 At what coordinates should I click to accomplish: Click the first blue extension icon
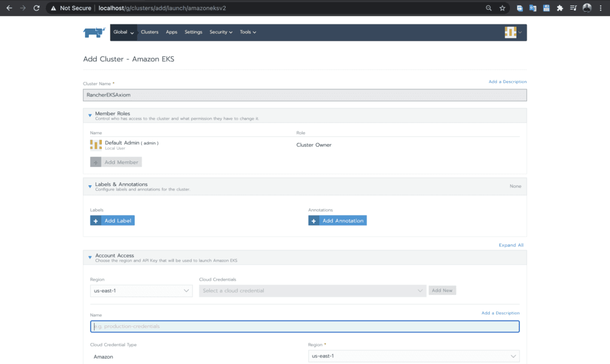tap(519, 8)
